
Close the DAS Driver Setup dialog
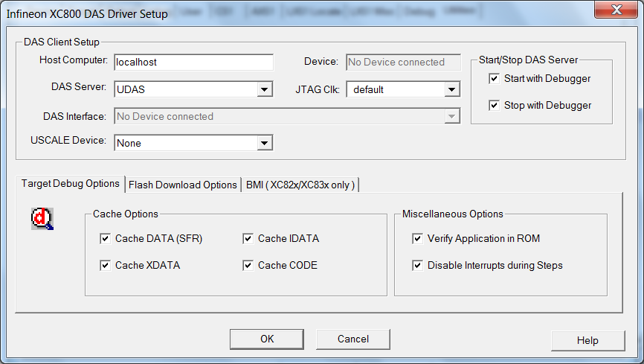pos(614,10)
